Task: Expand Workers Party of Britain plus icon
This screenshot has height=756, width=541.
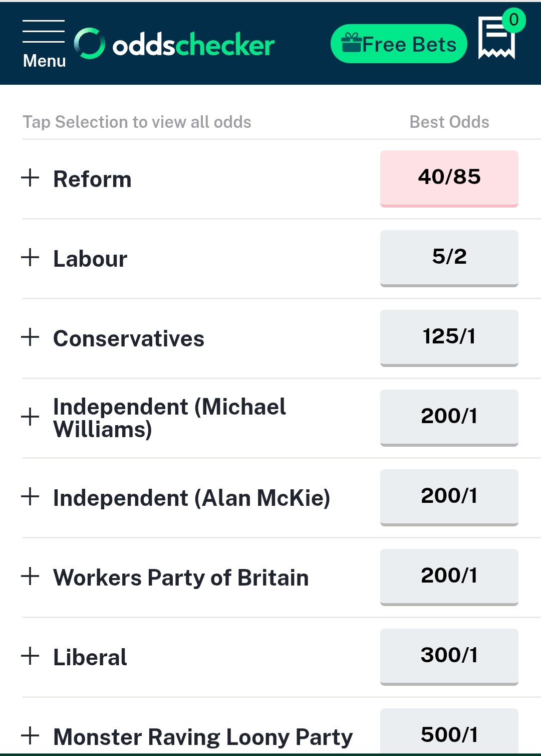Action: tap(31, 576)
